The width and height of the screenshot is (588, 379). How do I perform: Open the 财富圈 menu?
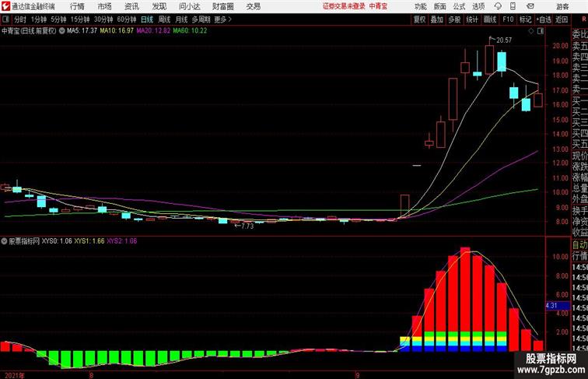pos(222,6)
